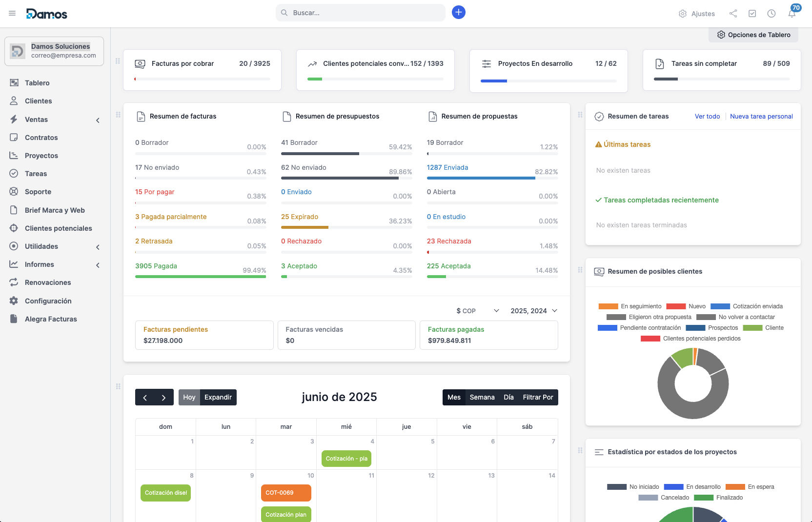Click the Proyectos En desarrollo progress bar

point(548,81)
